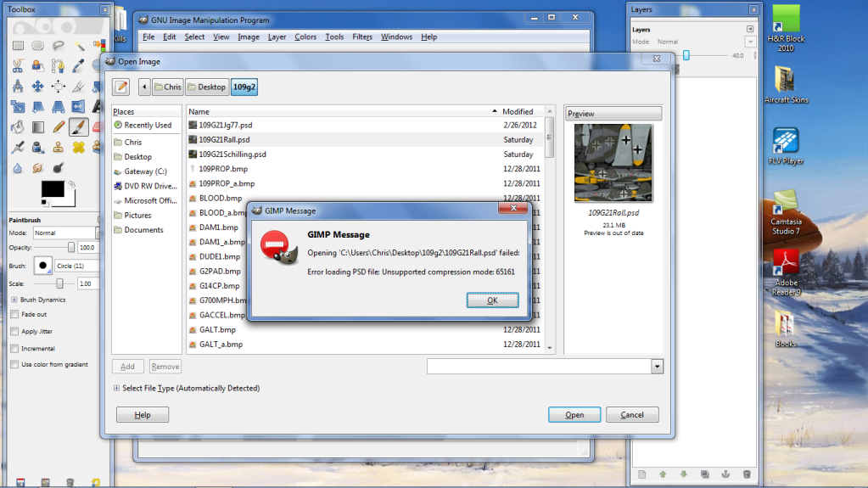Viewport: 868px width, 488px height.
Task: Open Camtasia Studio 7 desktop icon
Action: [786, 212]
